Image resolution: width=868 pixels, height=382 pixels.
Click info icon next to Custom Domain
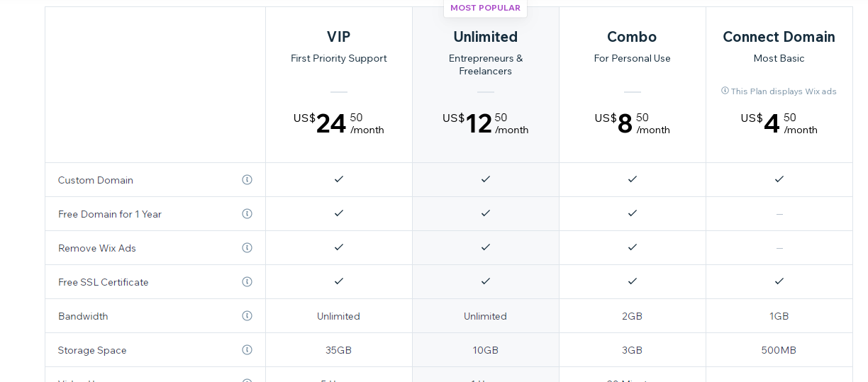[247, 180]
